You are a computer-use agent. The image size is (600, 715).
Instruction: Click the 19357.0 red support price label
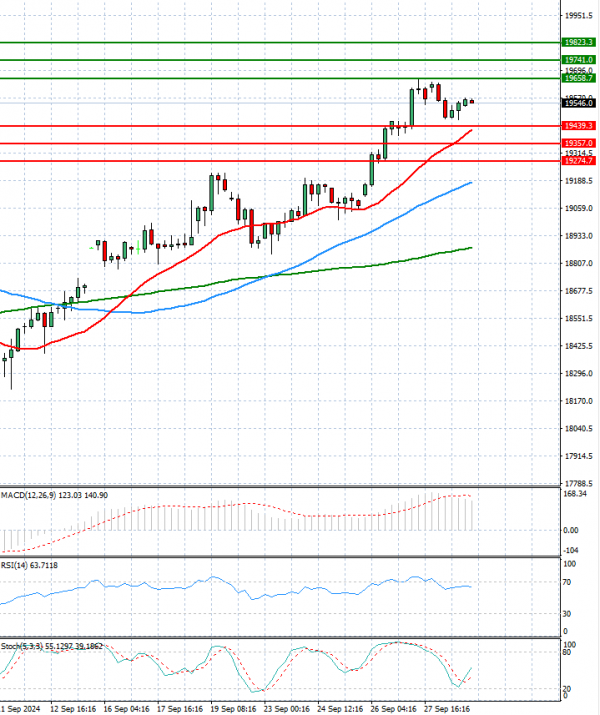pyautogui.click(x=579, y=143)
